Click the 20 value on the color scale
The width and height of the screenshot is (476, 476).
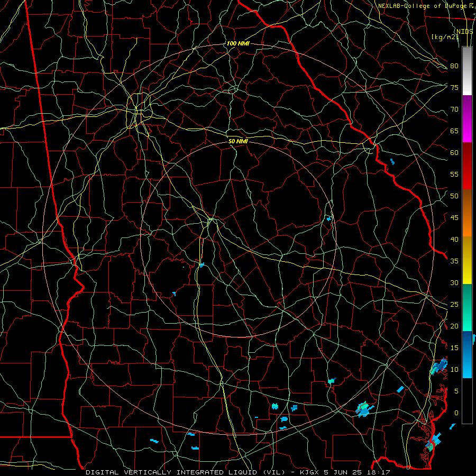[x=454, y=326]
